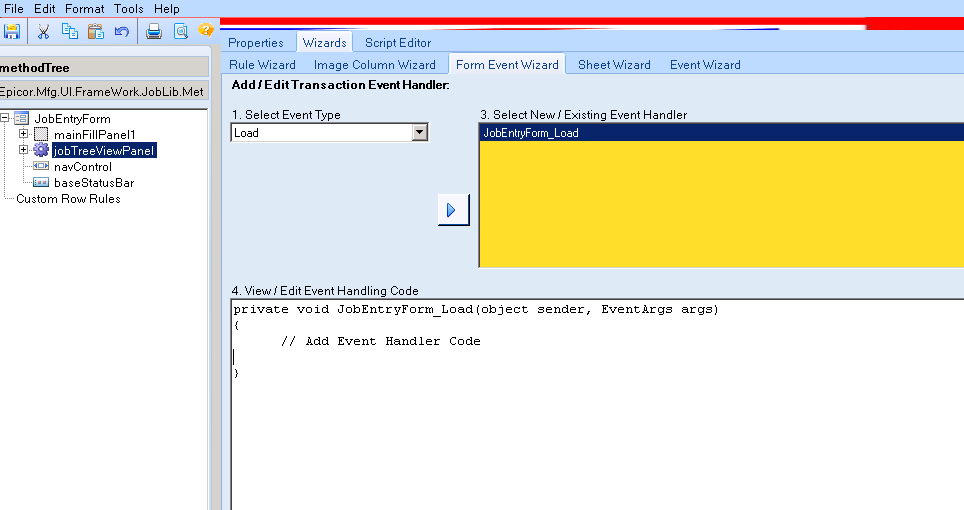
Task: Open the Image Column Wizard tab
Action: (374, 65)
